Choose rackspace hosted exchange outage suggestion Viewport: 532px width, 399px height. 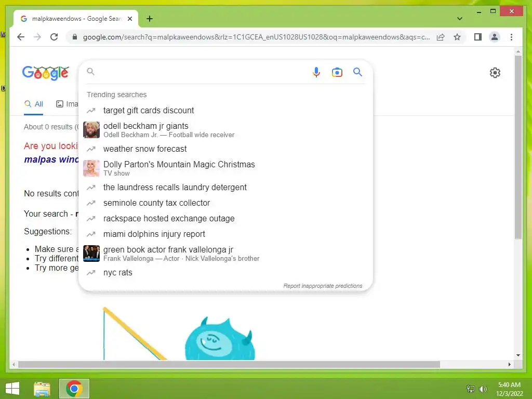point(225,219)
